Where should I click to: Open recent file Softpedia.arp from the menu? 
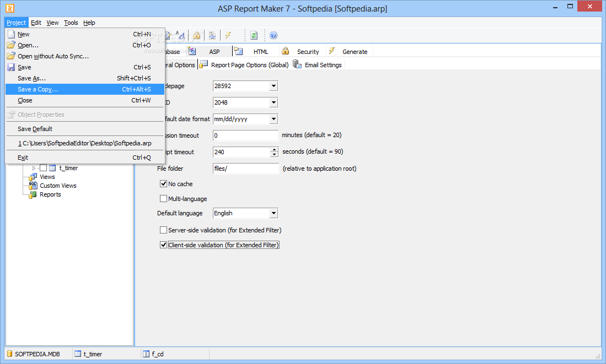[x=85, y=143]
